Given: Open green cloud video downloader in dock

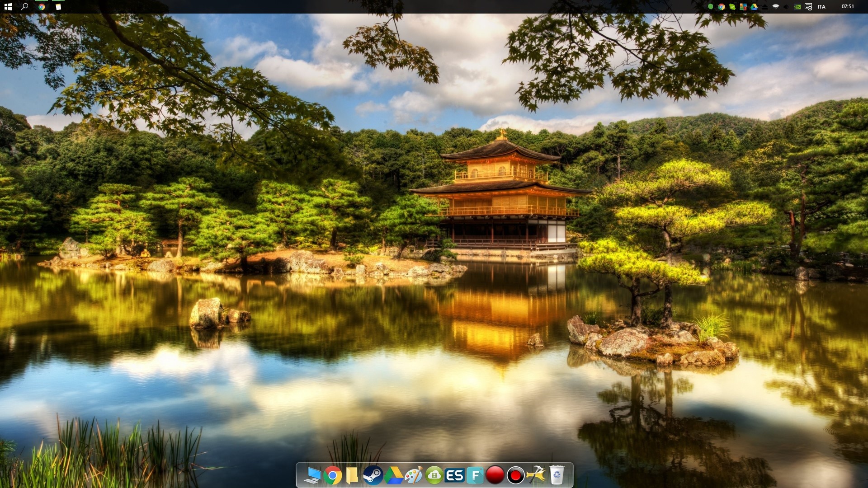Looking at the screenshot, I should 434,475.
